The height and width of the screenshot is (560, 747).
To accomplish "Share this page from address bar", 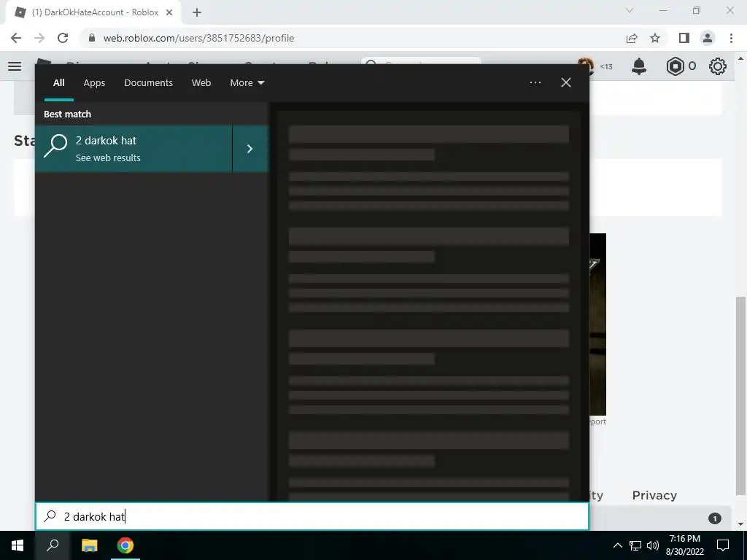I will coord(632,38).
